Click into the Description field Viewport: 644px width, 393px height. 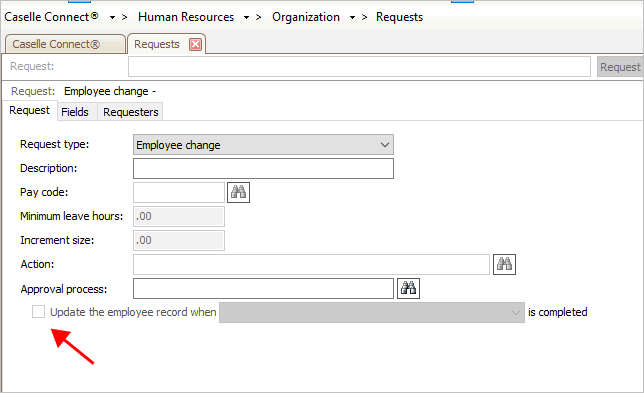(263, 168)
